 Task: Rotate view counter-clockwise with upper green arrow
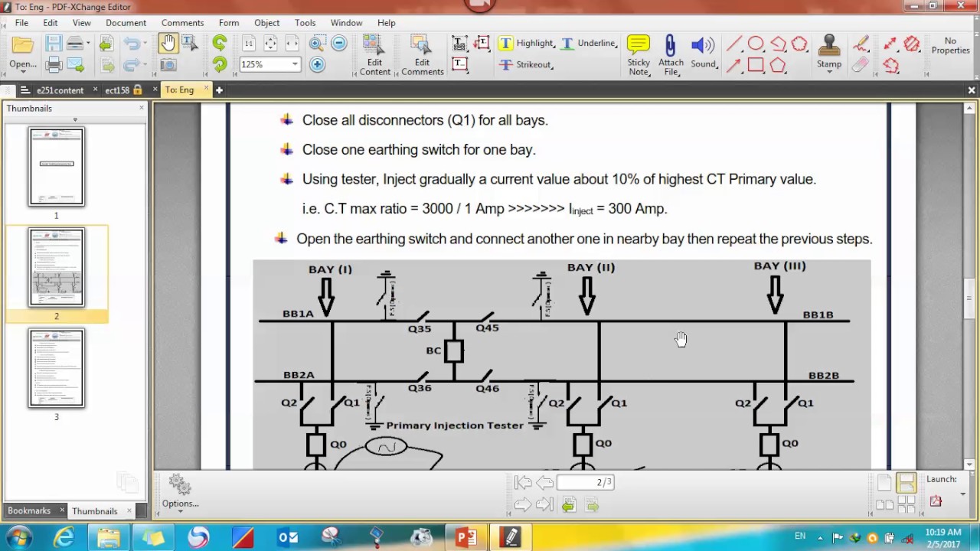[x=220, y=44]
